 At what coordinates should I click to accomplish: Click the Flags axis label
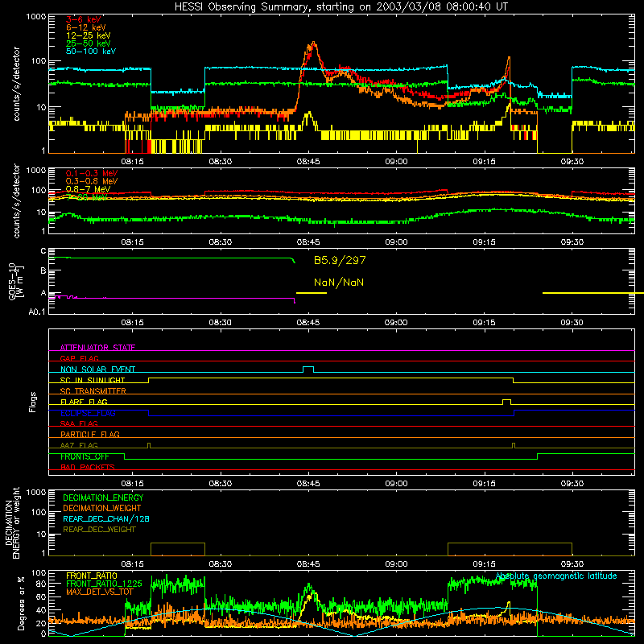coord(33,402)
